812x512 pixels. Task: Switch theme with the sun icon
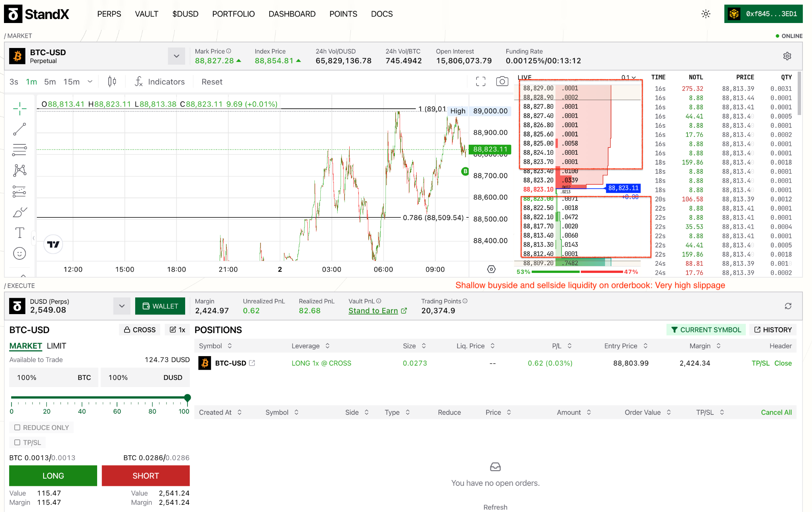click(706, 14)
